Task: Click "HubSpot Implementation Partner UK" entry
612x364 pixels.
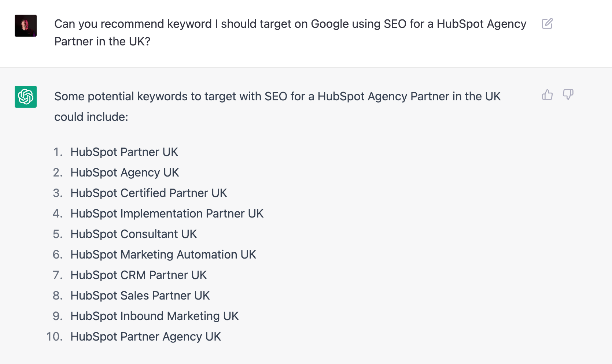Action: coord(167,213)
